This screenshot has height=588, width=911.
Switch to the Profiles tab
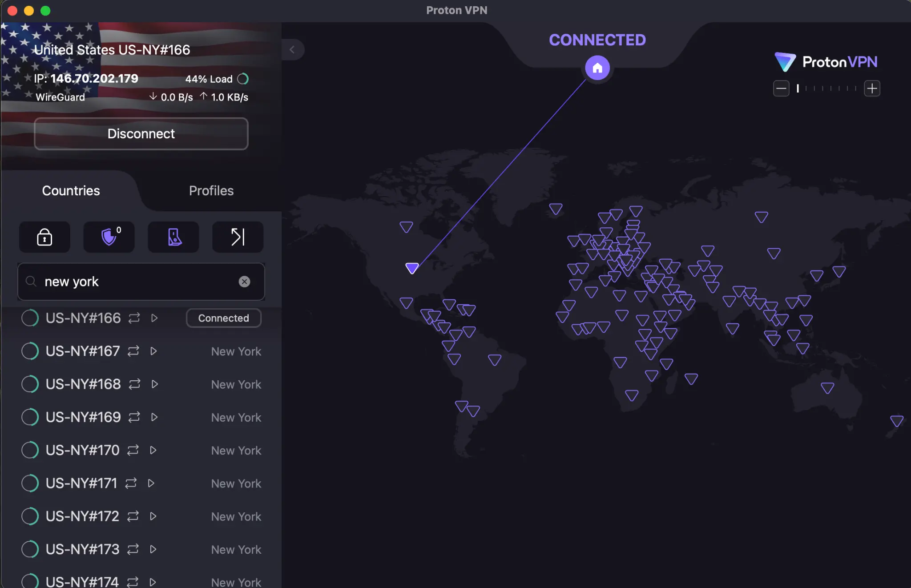click(x=211, y=190)
